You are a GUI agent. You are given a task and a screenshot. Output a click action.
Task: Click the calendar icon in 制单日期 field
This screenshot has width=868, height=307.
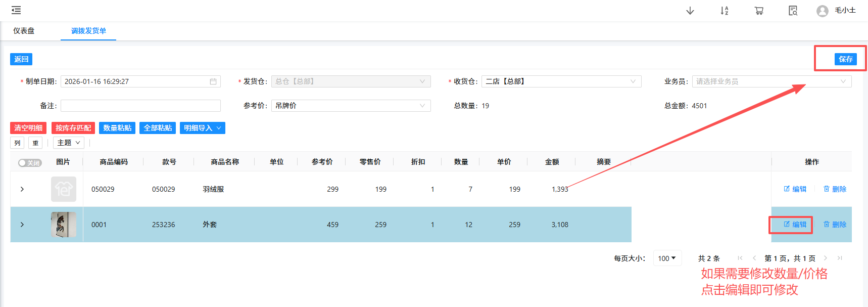[213, 81]
